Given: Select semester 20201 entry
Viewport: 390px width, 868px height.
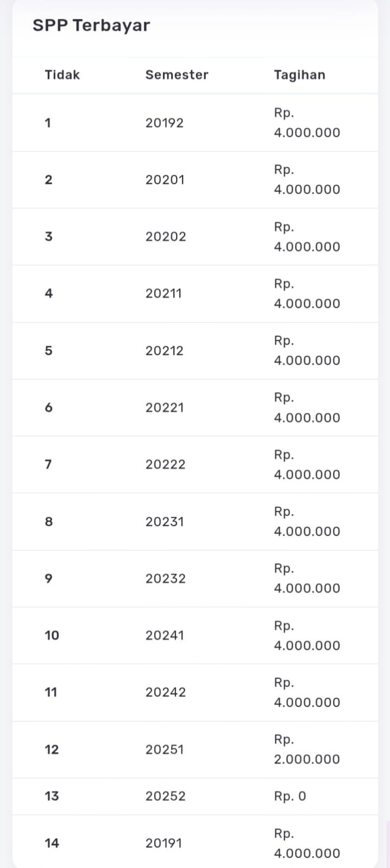Looking at the screenshot, I should [165, 180].
